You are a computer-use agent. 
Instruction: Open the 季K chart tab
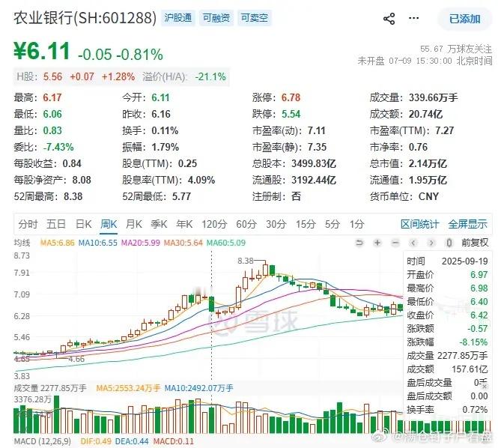[x=159, y=224]
